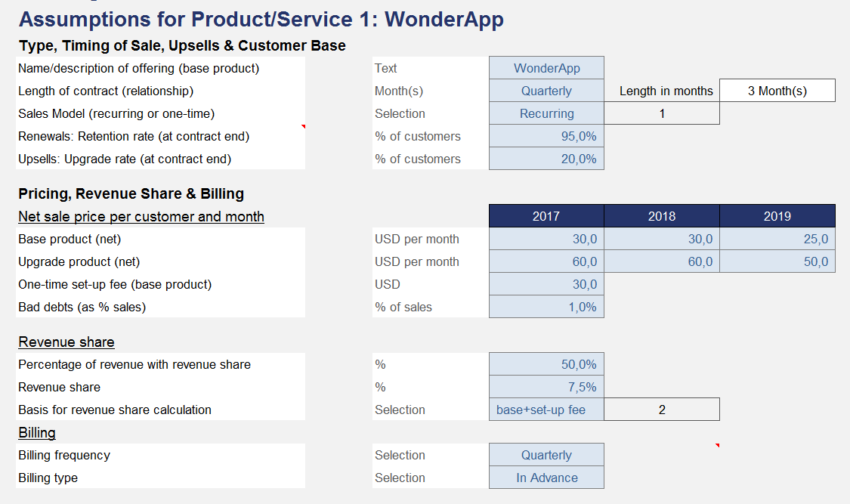Select the 'In Advance' billing type cell
This screenshot has width=850, height=504.
pyautogui.click(x=546, y=478)
